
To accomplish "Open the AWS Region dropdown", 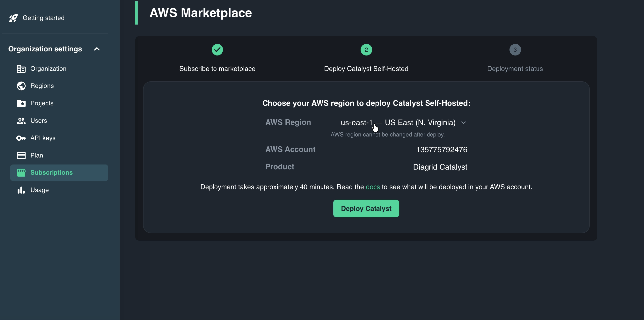I will coord(403,122).
